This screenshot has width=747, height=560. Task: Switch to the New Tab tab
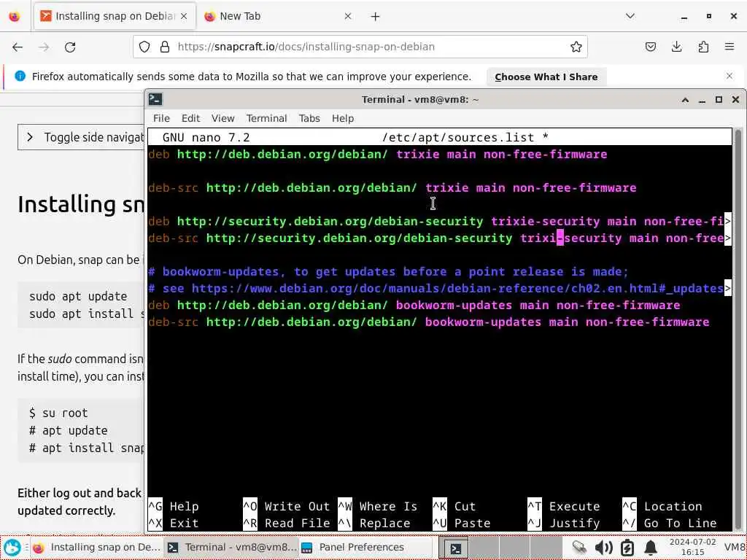(277, 16)
